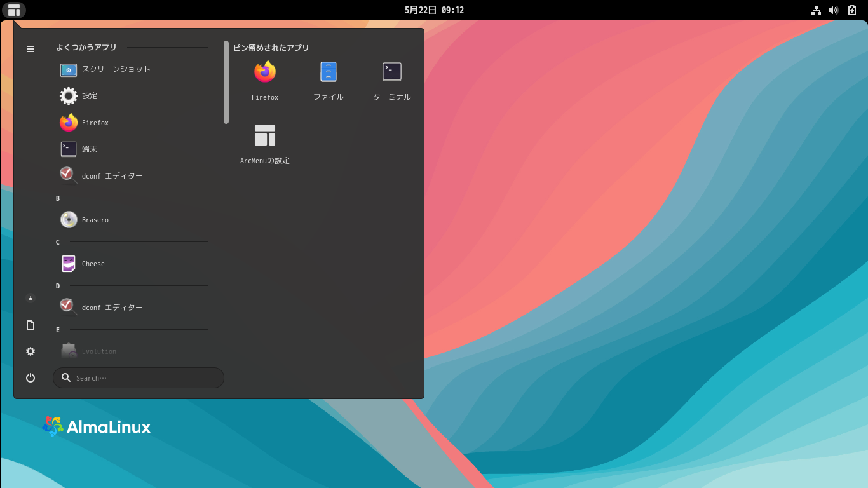The width and height of the screenshot is (868, 488).
Task: Open 設定 from frequently used apps
Action: click(x=89, y=96)
